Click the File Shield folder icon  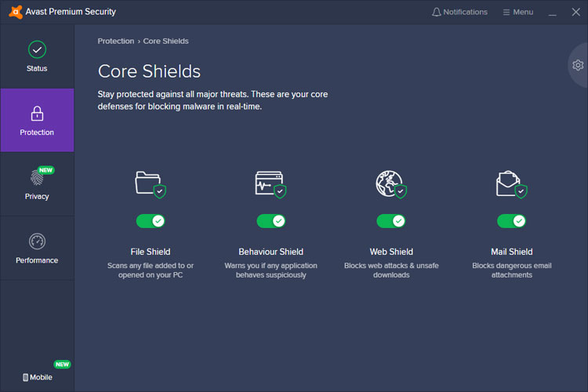coord(151,184)
